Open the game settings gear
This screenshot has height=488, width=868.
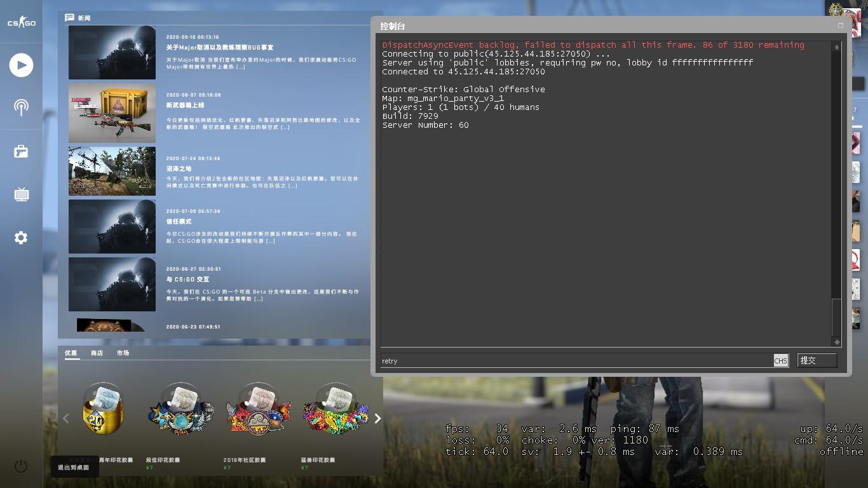[21, 238]
